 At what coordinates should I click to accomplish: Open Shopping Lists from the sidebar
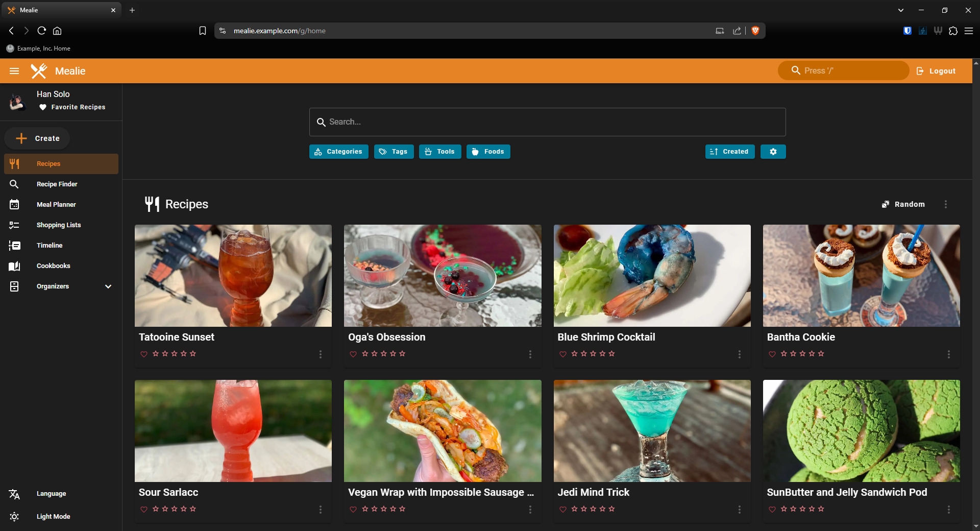click(x=58, y=225)
